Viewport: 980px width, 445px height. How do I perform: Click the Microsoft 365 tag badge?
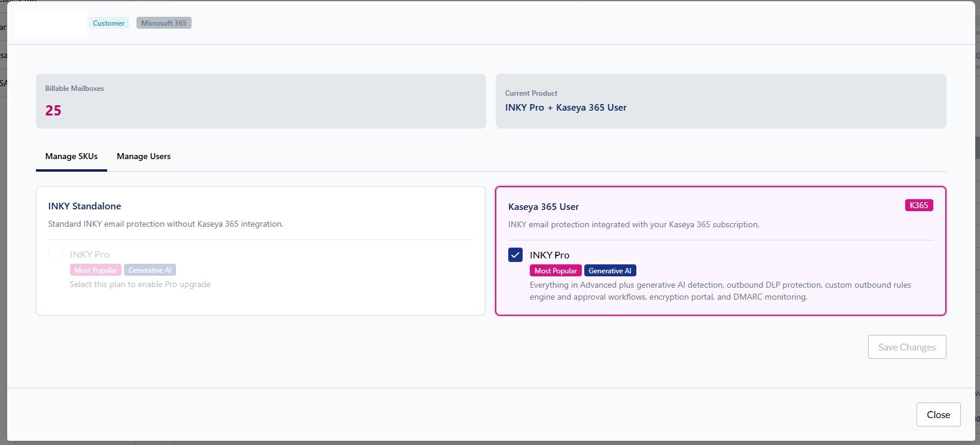[x=164, y=23]
